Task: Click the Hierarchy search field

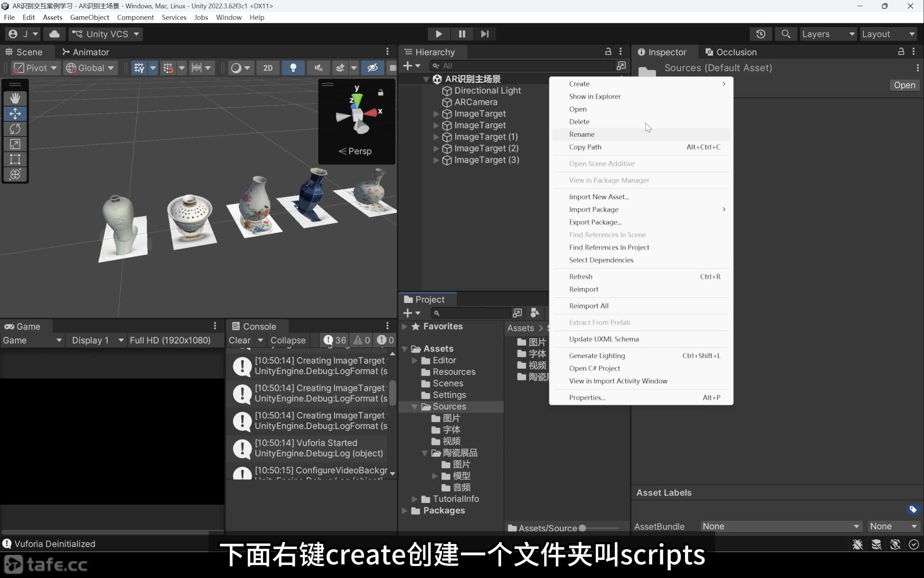Action: [x=522, y=66]
